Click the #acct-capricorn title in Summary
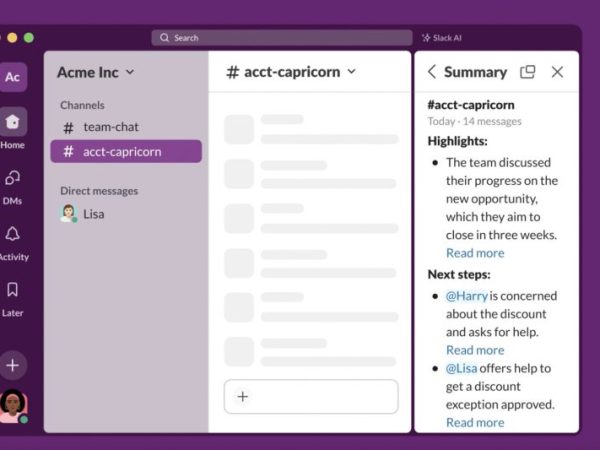Screen dimensions: 600x450 [471, 105]
